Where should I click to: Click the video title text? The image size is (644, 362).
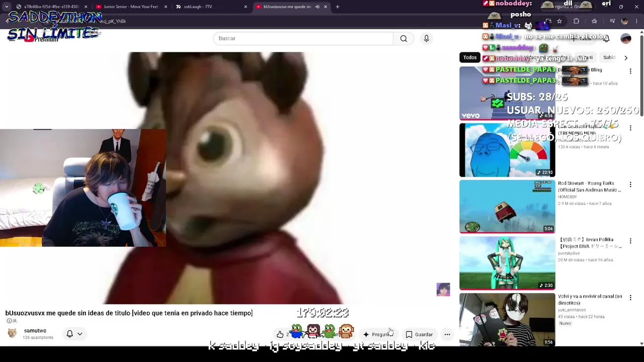pos(129,313)
